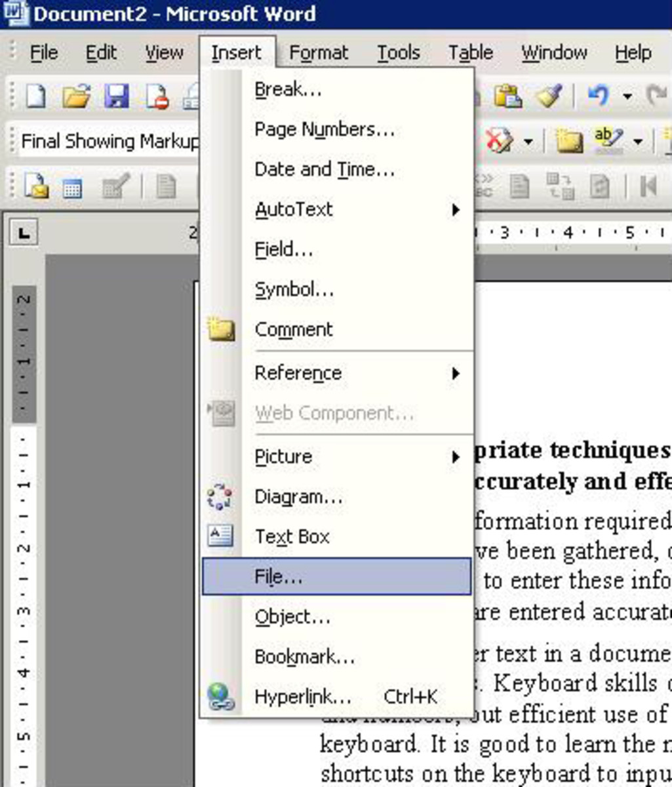Open the Undo history dropdown arrow
The width and height of the screenshot is (672, 787).
(x=627, y=97)
